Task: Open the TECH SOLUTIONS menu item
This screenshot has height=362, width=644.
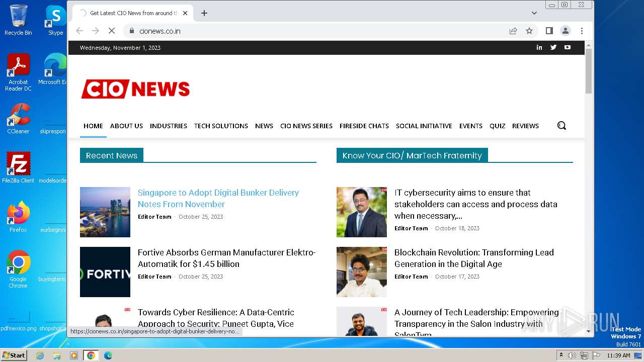Action: (x=221, y=126)
